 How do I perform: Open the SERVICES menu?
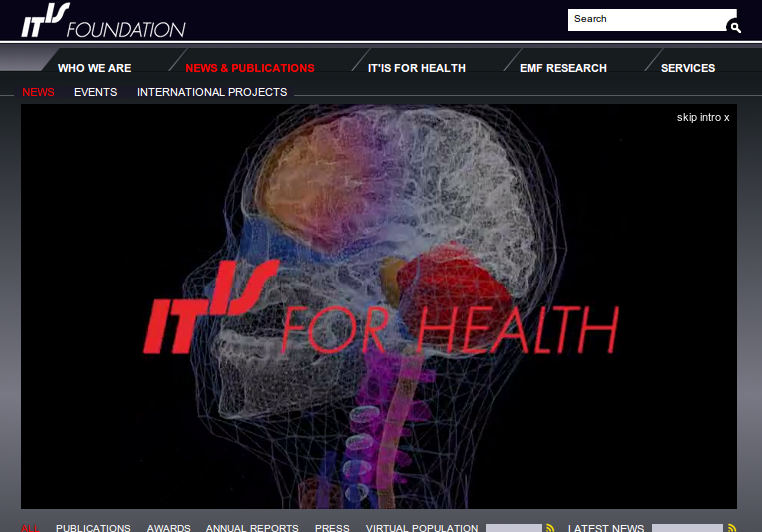click(688, 68)
